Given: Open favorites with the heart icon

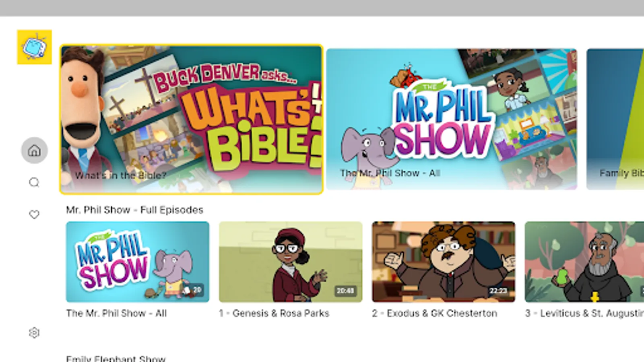Looking at the screenshot, I should tap(34, 214).
